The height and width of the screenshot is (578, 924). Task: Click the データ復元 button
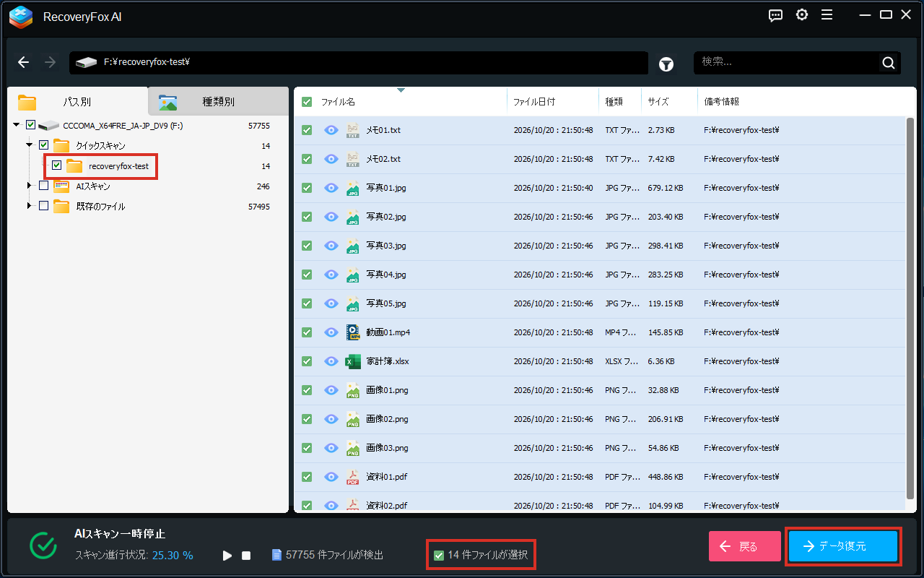point(843,546)
